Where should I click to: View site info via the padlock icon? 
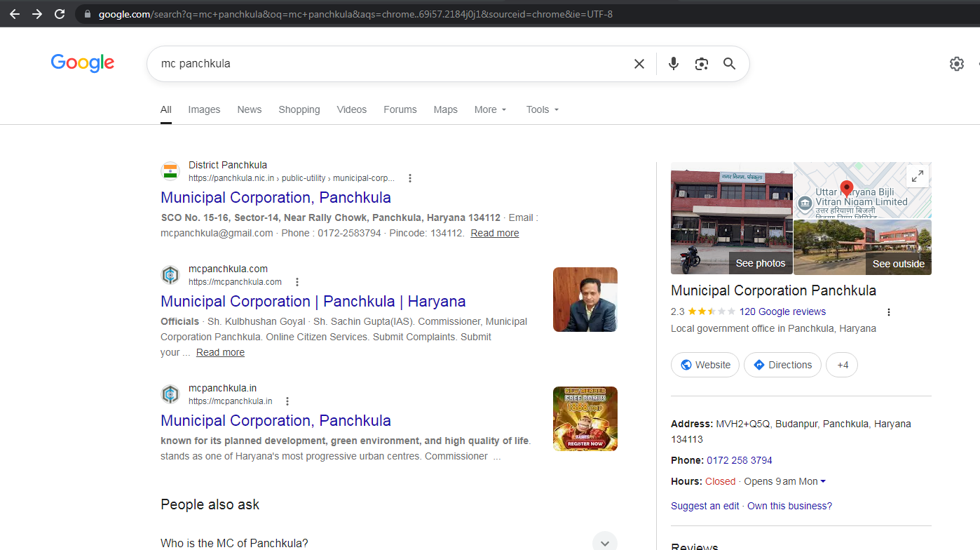(87, 14)
